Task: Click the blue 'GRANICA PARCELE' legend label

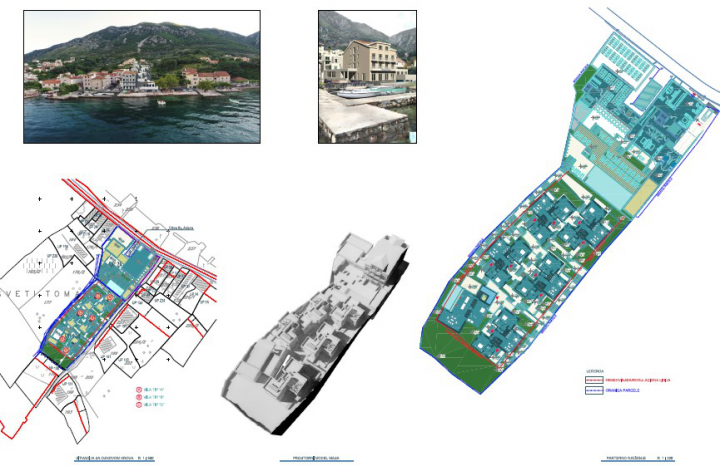Action: click(x=622, y=391)
